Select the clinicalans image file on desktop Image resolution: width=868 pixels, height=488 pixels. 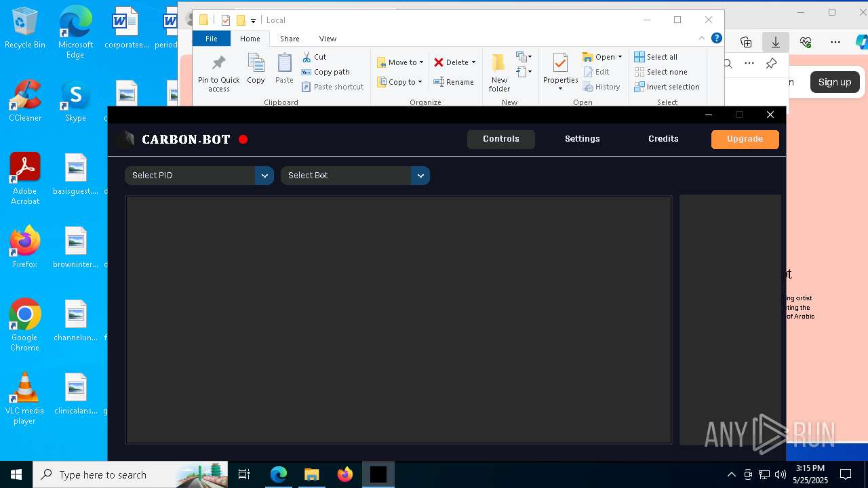tap(76, 393)
